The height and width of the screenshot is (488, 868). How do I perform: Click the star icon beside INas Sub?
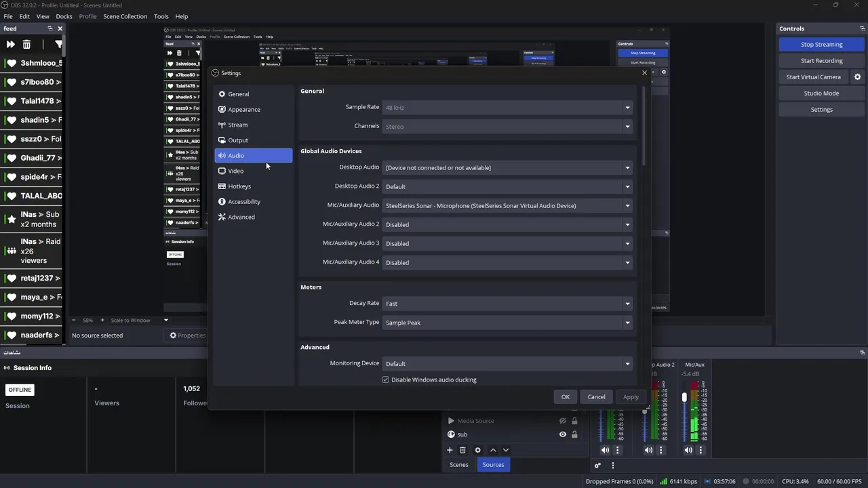click(11, 219)
